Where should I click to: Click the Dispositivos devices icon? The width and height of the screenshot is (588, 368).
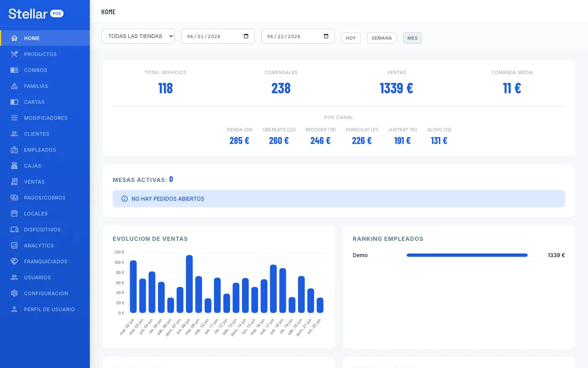(x=14, y=230)
